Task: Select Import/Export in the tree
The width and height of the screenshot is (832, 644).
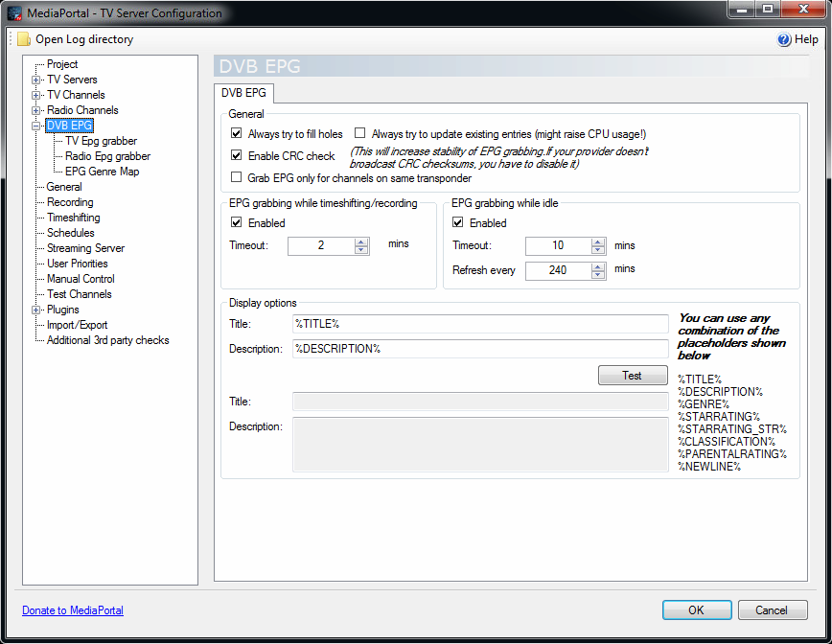Action: click(78, 326)
